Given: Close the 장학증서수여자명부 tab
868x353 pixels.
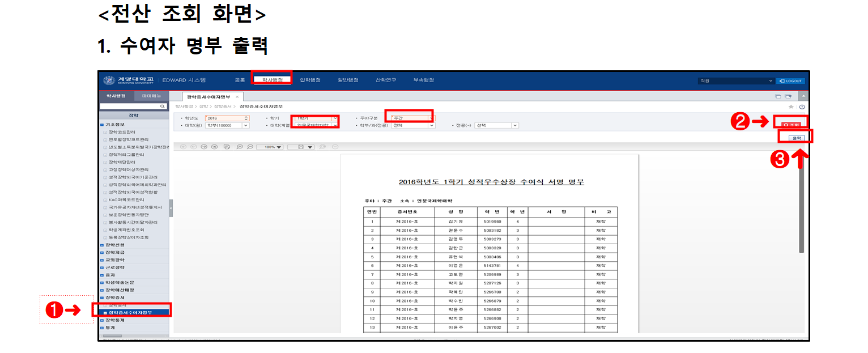Looking at the screenshot, I should [237, 97].
